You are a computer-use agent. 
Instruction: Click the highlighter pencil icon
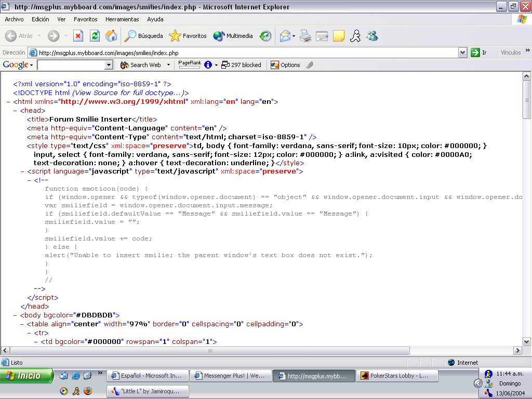(310, 65)
